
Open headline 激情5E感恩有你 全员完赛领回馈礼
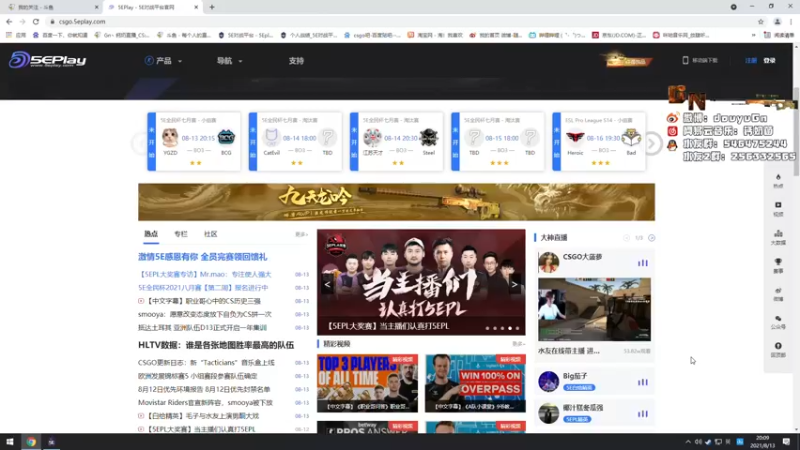point(203,257)
